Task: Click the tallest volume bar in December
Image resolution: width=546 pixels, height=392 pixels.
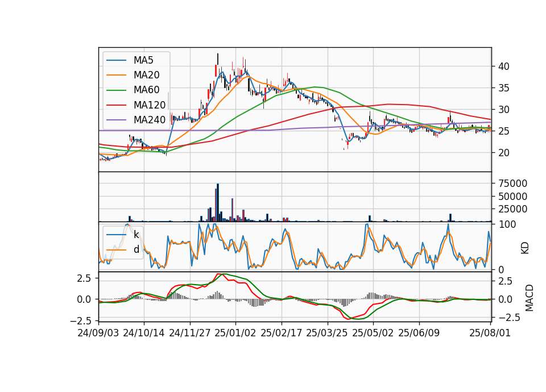Action: 218,202
